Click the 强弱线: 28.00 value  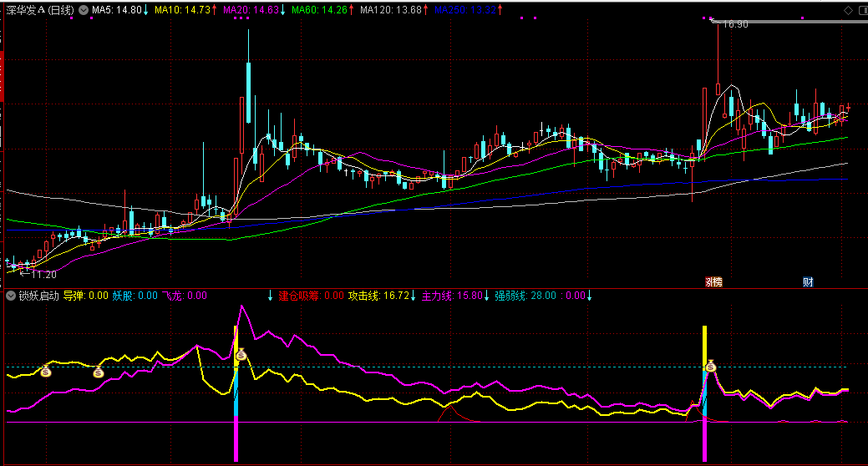[x=525, y=296]
